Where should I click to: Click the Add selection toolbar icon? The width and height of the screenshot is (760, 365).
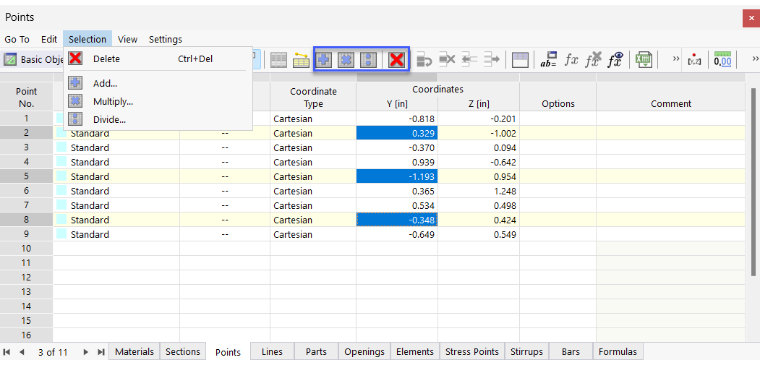[x=324, y=60]
